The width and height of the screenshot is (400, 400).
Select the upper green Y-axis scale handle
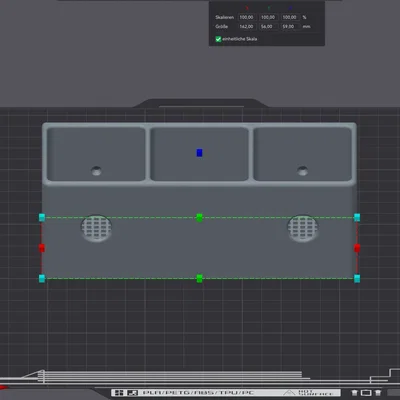coord(199,217)
